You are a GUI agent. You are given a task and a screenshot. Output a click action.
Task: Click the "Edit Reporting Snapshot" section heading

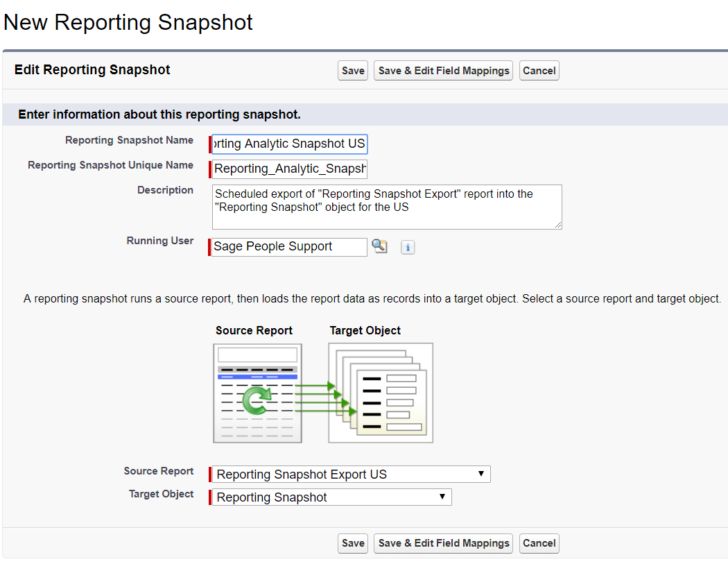(x=92, y=70)
